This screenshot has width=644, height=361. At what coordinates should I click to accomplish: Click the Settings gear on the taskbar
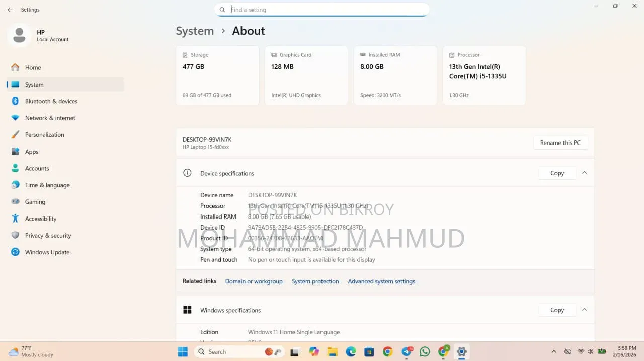click(x=461, y=351)
